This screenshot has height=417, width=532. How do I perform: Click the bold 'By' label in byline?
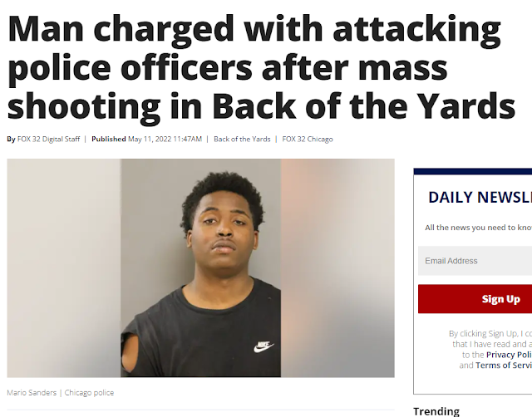point(11,139)
